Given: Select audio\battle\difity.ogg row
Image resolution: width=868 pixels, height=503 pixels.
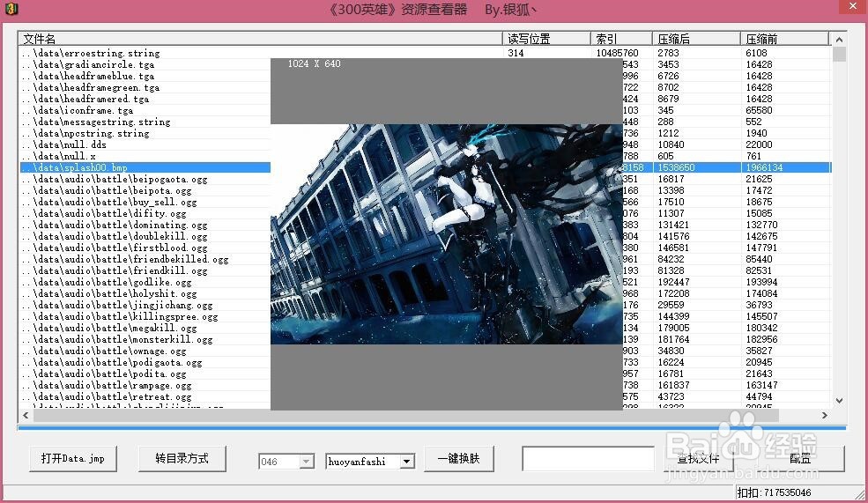Looking at the screenshot, I should coord(145,213).
